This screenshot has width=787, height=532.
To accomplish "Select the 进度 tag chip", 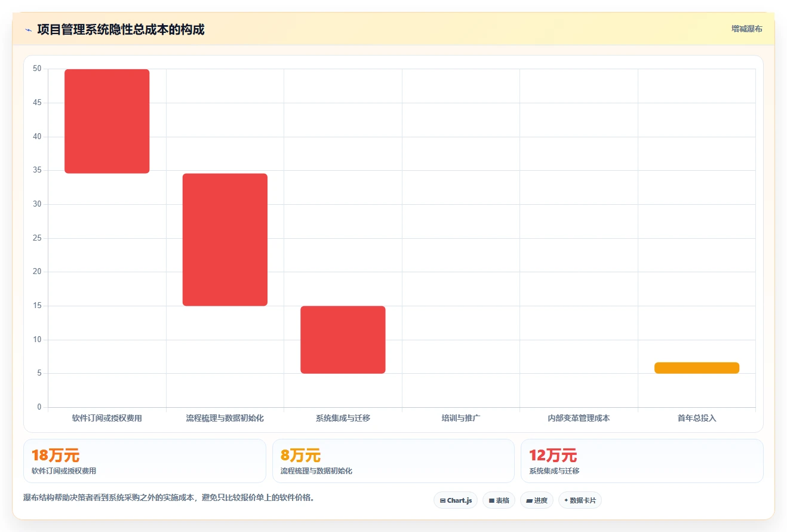I will pyautogui.click(x=537, y=500).
